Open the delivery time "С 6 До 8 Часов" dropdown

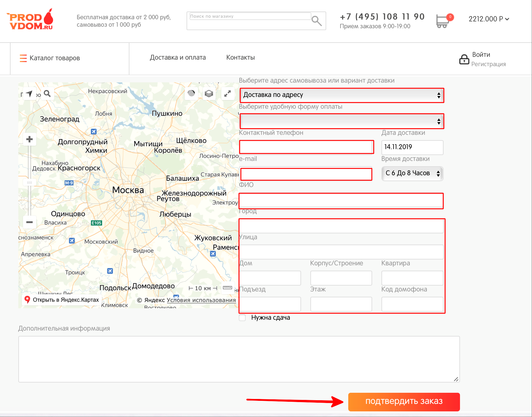point(412,173)
